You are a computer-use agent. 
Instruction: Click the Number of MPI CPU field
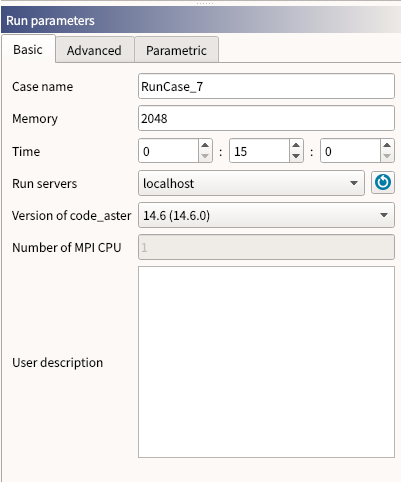(266, 247)
